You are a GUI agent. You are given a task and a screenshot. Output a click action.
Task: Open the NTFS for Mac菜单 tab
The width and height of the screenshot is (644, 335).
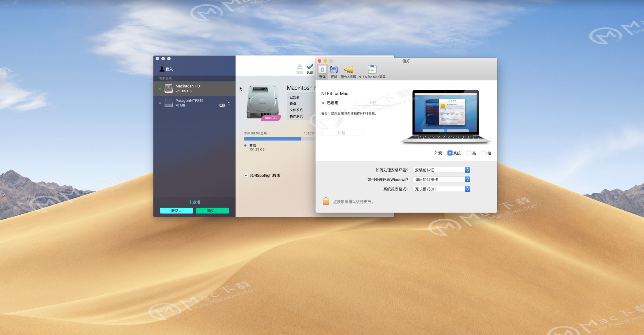pos(372,72)
